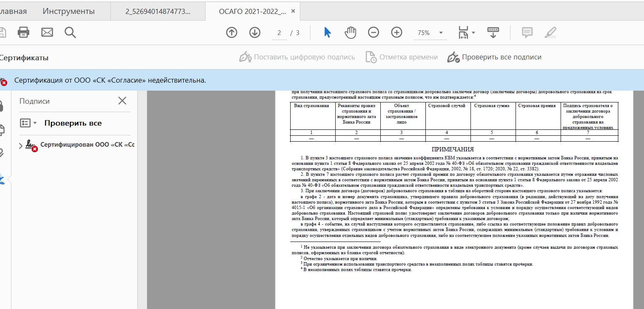The width and height of the screenshot is (644, 309).
Task: Click Проверить все in signatures panel
Action: pos(73,123)
